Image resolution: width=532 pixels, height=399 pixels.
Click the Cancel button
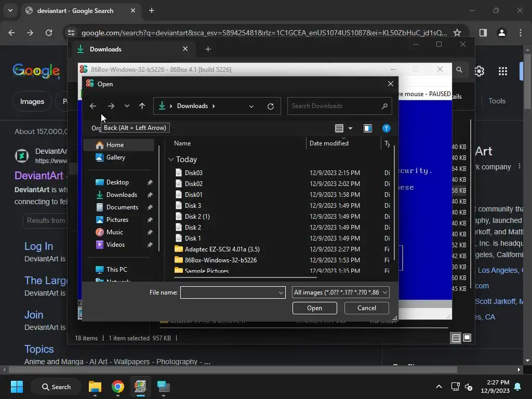[x=366, y=308]
